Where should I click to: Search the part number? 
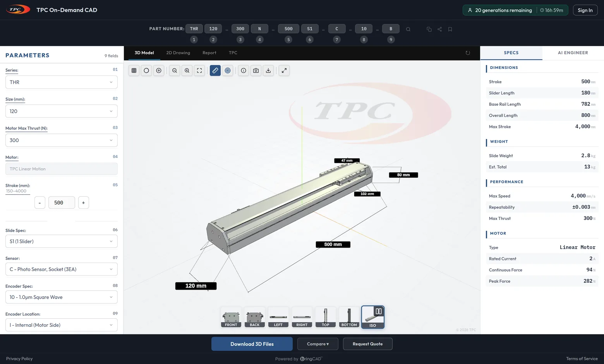(x=408, y=29)
